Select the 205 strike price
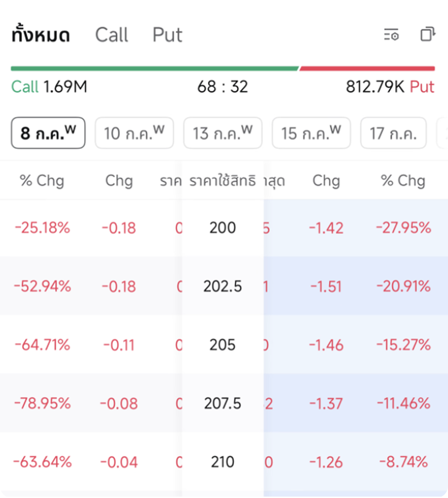Image resolution: width=448 pixels, height=498 pixels. (222, 345)
